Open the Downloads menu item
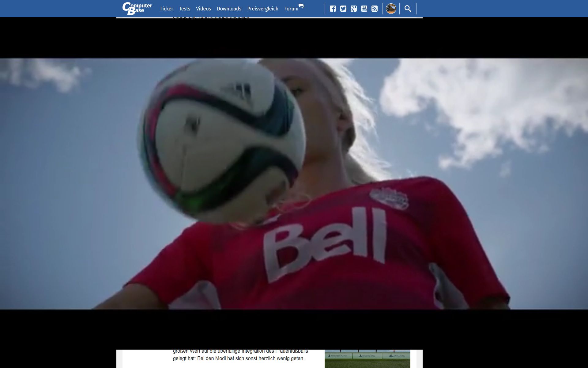The width and height of the screenshot is (588, 368). (229, 9)
